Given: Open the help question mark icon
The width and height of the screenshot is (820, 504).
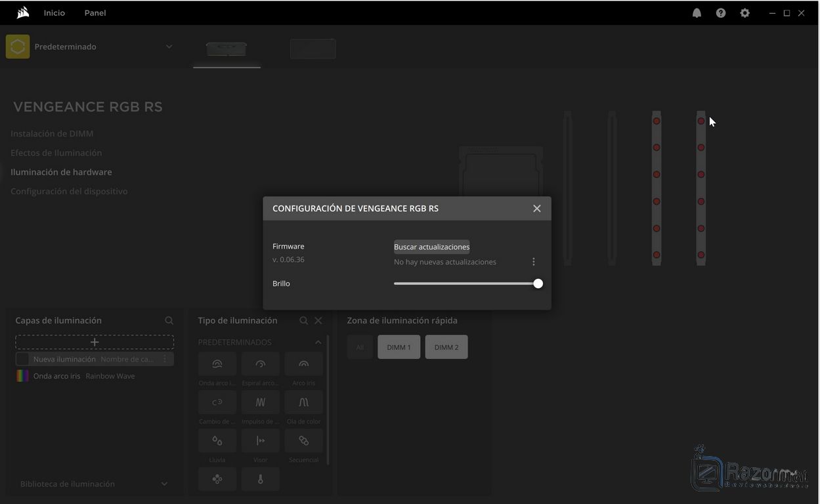Looking at the screenshot, I should [721, 12].
